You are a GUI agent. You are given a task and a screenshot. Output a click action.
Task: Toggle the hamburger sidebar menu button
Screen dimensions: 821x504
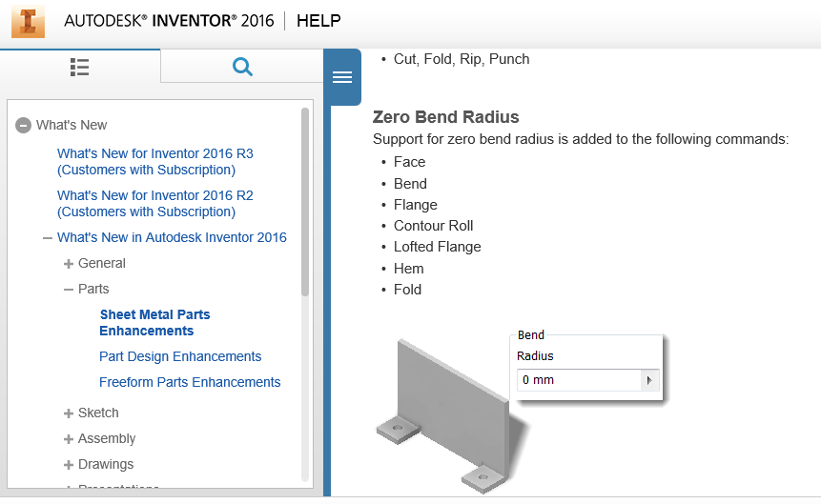click(x=342, y=77)
